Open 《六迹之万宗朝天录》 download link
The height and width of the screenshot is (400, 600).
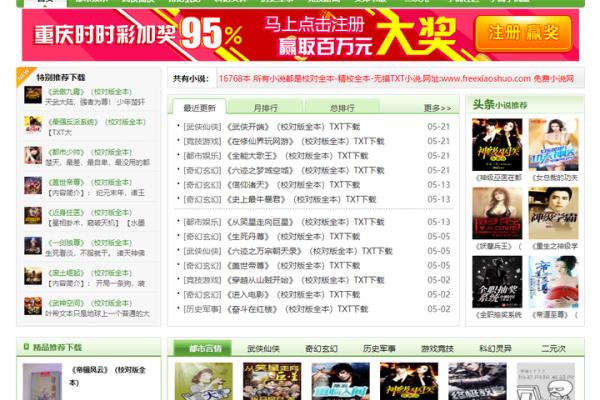coord(310,251)
